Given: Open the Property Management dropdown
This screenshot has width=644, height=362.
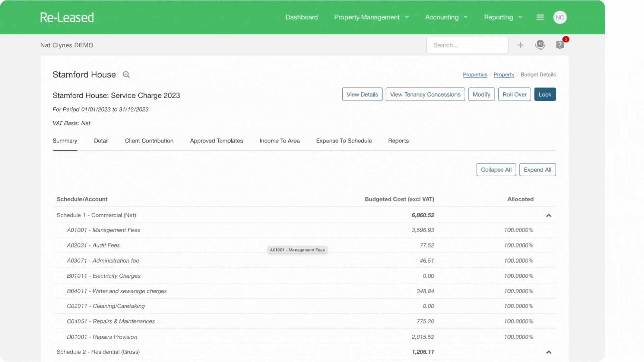Looking at the screenshot, I should tap(371, 17).
